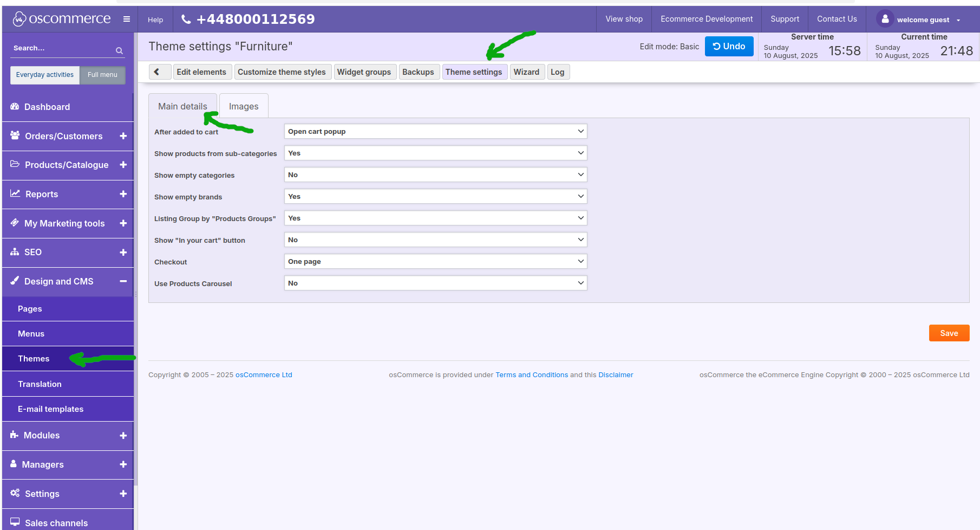Open Help in top bar
The height and width of the screenshot is (530, 980).
point(155,20)
